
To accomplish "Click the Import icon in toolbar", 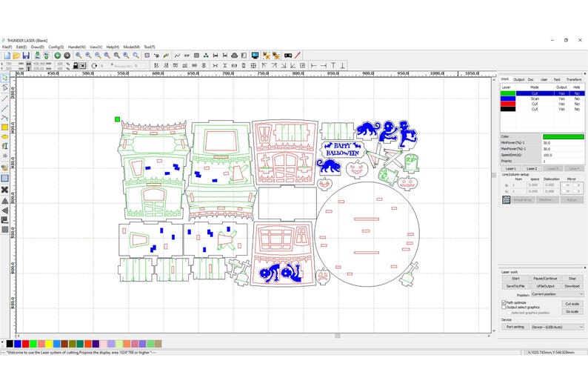I will (37, 56).
